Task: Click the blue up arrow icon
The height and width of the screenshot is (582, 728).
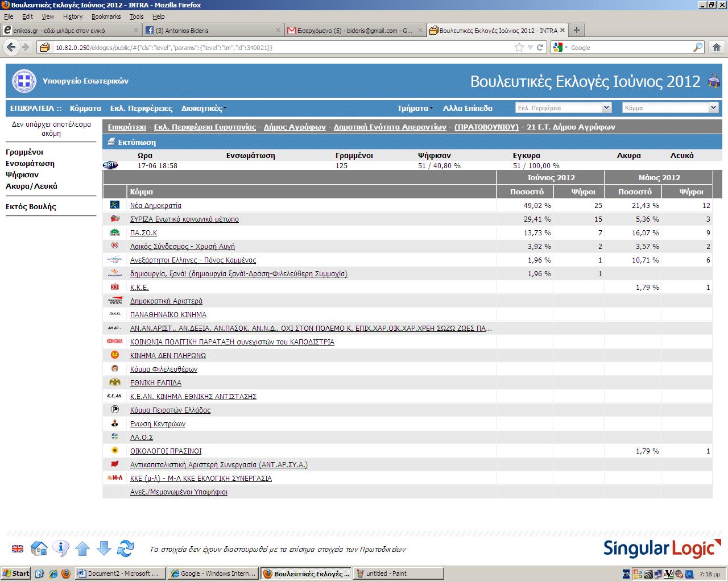Action: [82, 548]
